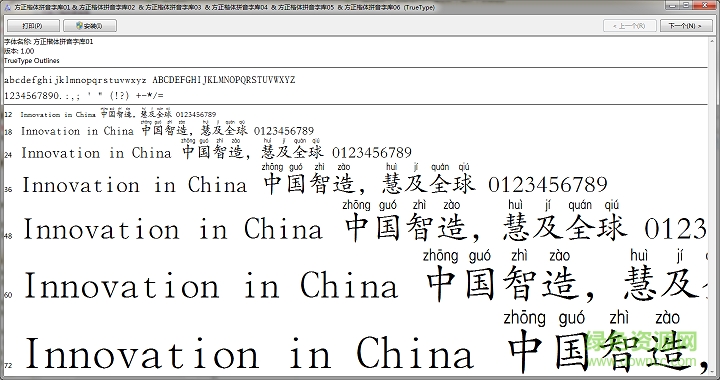The image size is (720, 380).
Task: Click the size 18 sample line label
Action: click(8, 133)
